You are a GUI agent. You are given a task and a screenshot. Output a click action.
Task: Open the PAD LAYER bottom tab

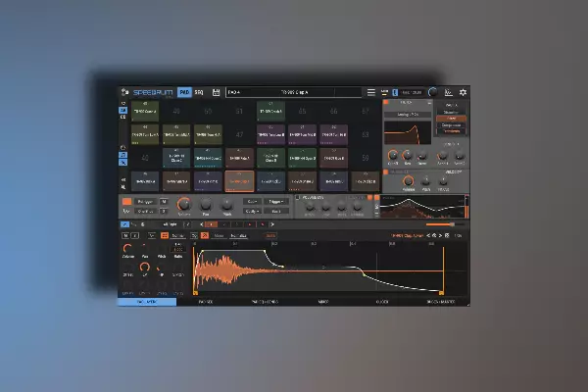[x=147, y=302]
